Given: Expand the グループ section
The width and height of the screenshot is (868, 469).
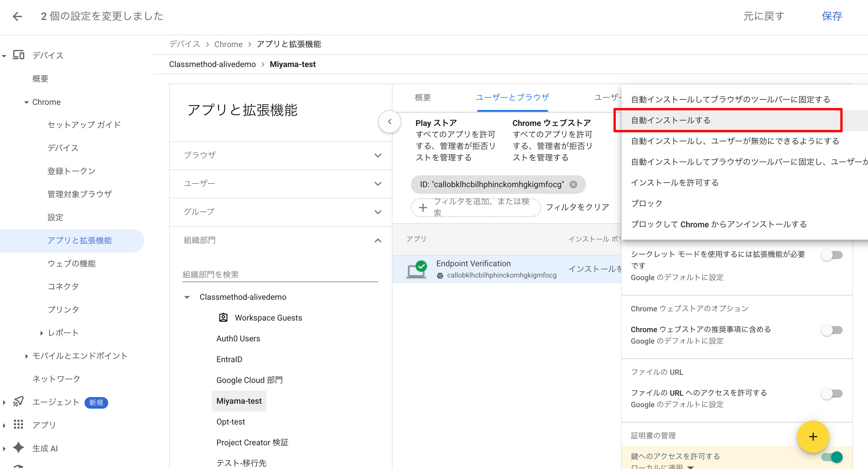Looking at the screenshot, I should click(x=281, y=212).
